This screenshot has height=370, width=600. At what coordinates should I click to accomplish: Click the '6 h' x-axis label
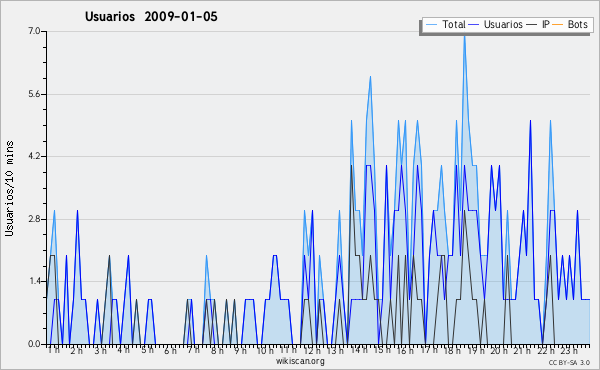[x=170, y=351]
